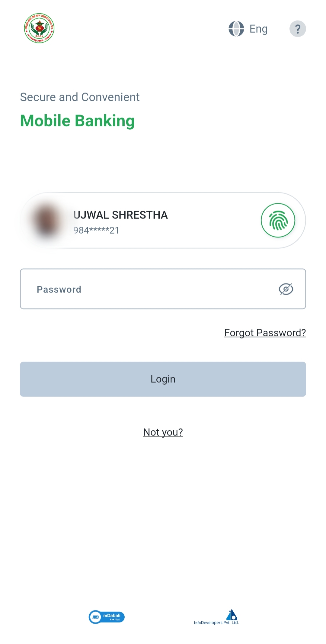The width and height of the screenshot is (326, 644).
Task: Switch accounts via the Not you link
Action: (163, 432)
